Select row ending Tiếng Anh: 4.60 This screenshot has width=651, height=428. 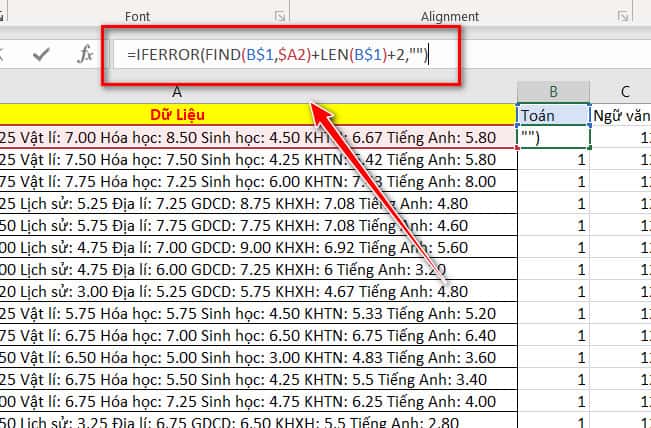[x=257, y=226]
